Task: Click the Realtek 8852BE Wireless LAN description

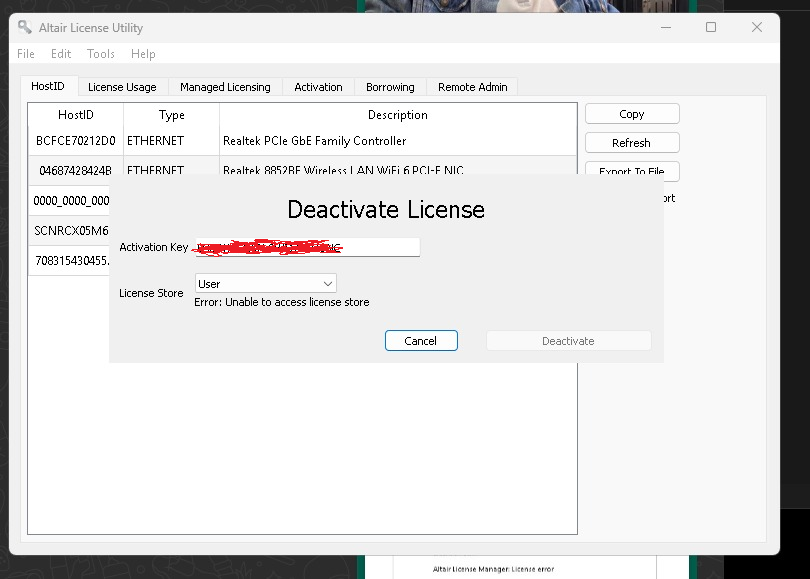Action: 343,169
